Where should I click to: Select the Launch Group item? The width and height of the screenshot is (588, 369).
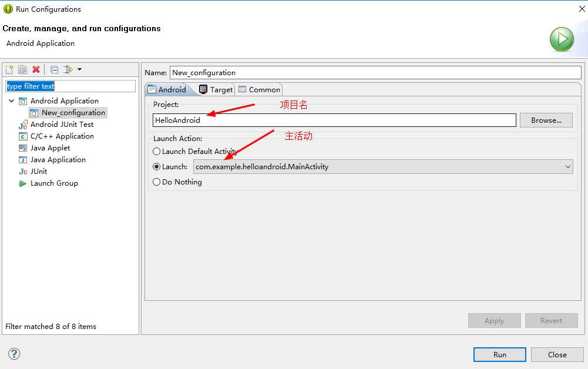coord(54,183)
